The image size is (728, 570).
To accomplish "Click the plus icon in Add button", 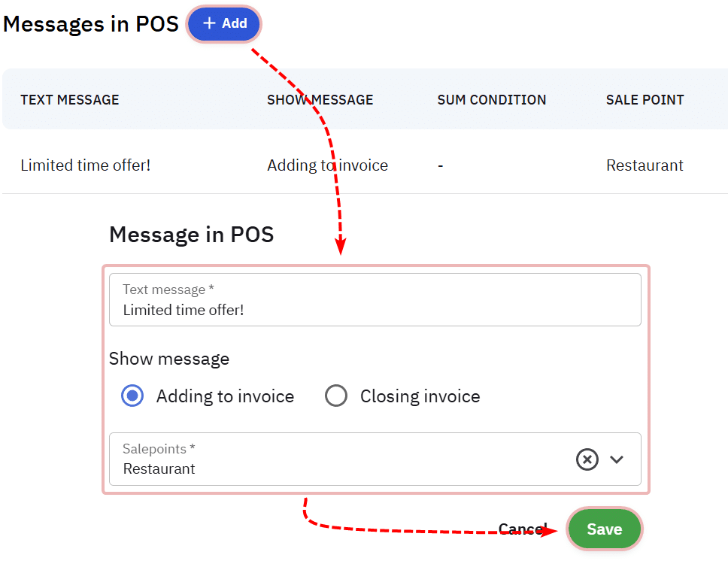I will [209, 24].
